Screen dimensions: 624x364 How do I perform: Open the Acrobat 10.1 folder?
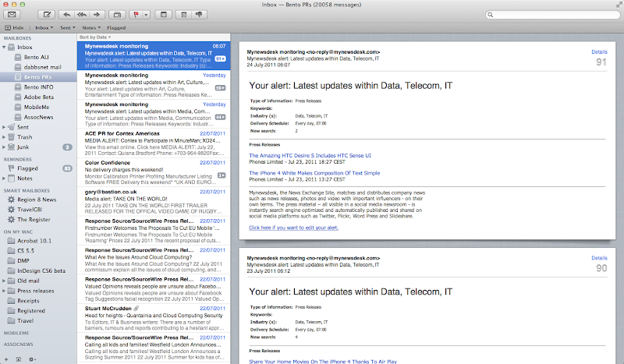38,241
